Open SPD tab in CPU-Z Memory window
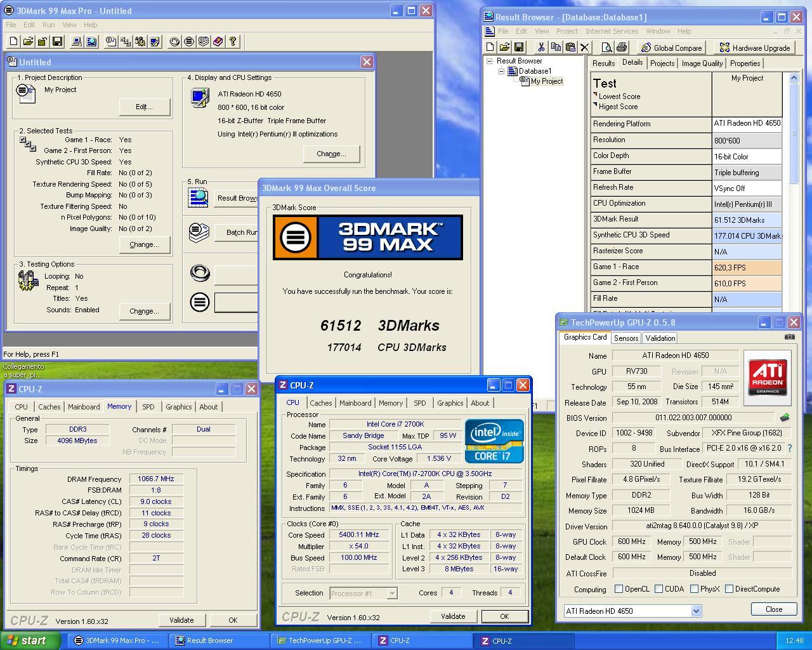This screenshot has height=650, width=812. point(148,407)
